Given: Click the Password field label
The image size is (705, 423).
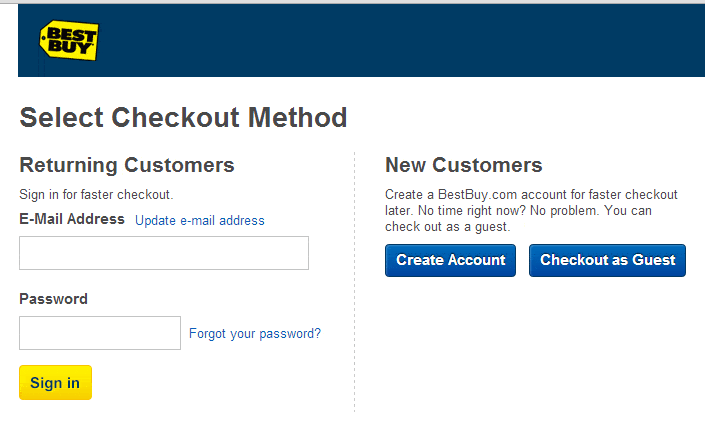Looking at the screenshot, I should tap(54, 299).
